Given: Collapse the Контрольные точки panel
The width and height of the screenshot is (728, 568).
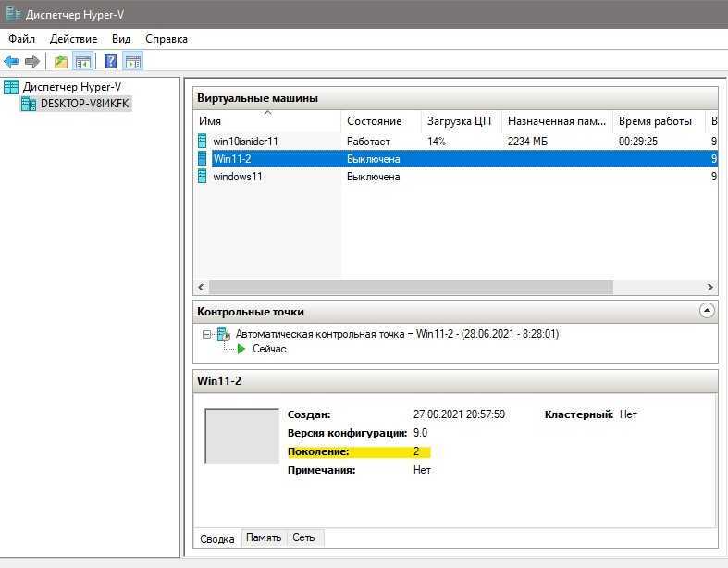Looking at the screenshot, I should click(707, 310).
